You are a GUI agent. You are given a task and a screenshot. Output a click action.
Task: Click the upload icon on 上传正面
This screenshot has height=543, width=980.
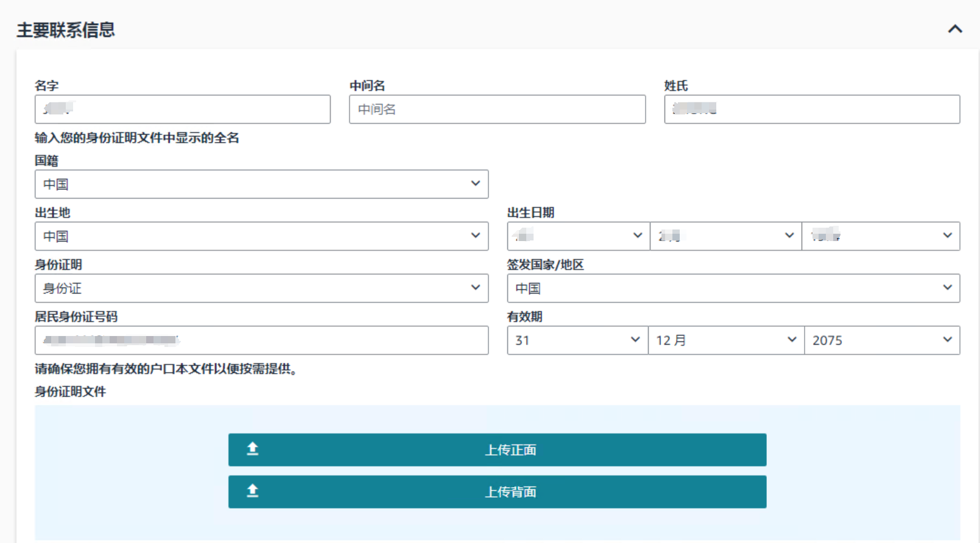253,449
